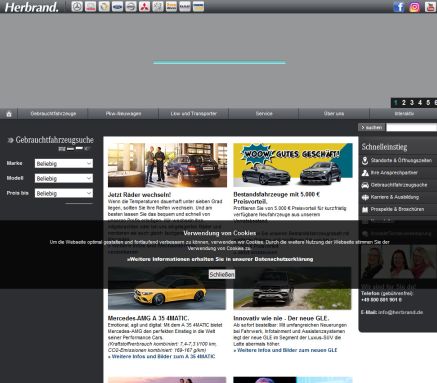The width and height of the screenshot is (437, 383).
Task: Click the brochure icon for Prospekte
Action: click(x=365, y=209)
